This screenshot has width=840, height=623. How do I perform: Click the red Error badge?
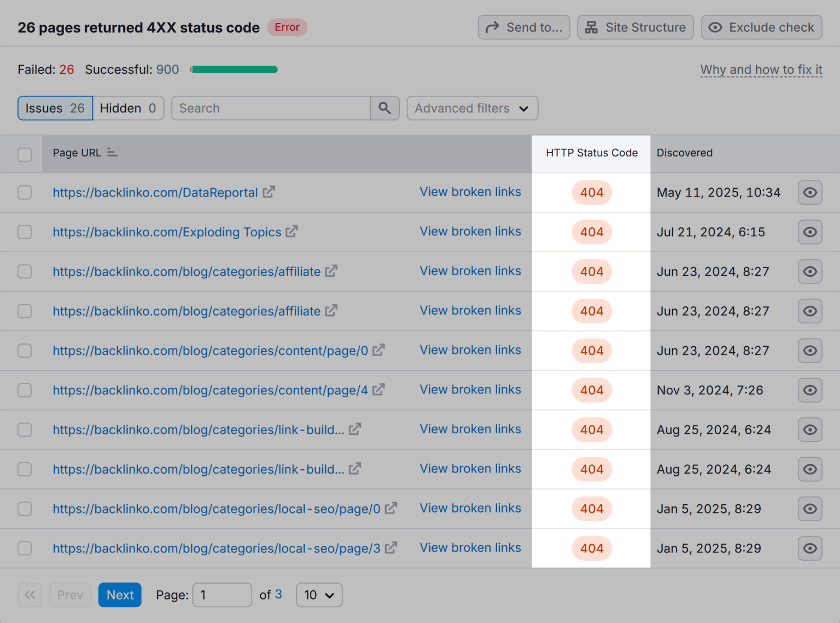287,27
